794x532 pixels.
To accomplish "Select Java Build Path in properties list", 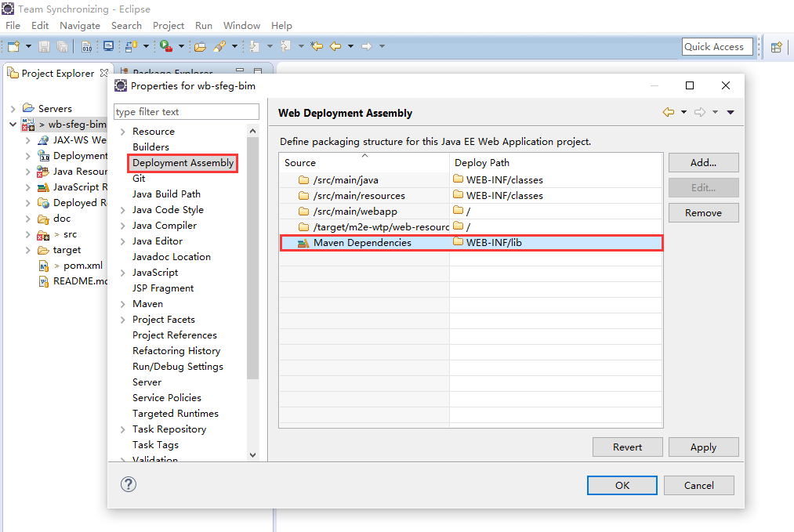I will pyautogui.click(x=166, y=194).
